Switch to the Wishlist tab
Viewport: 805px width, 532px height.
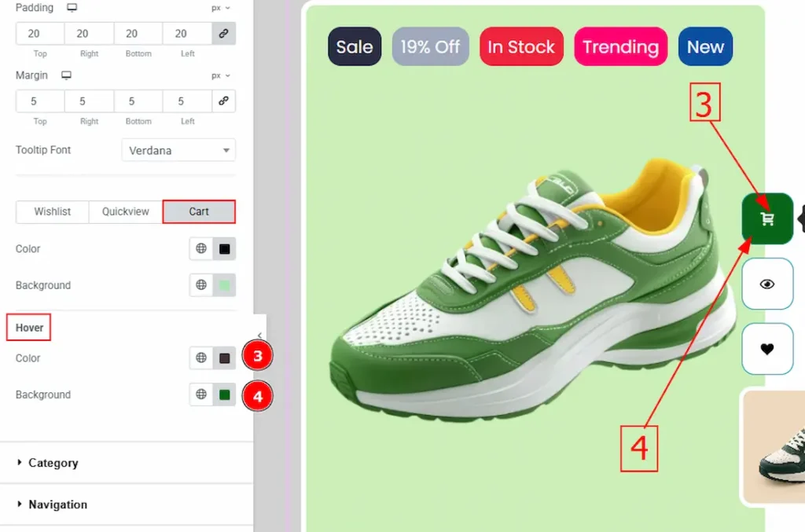click(53, 211)
